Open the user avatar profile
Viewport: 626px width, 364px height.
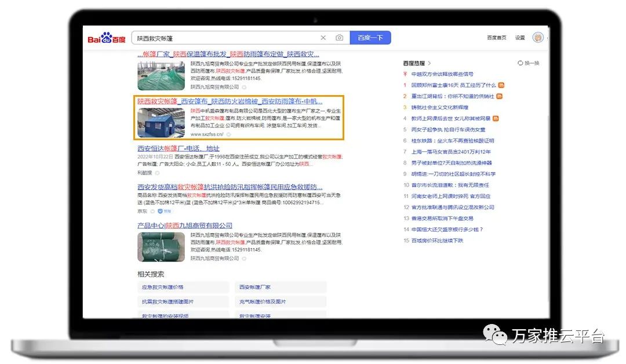coord(538,38)
